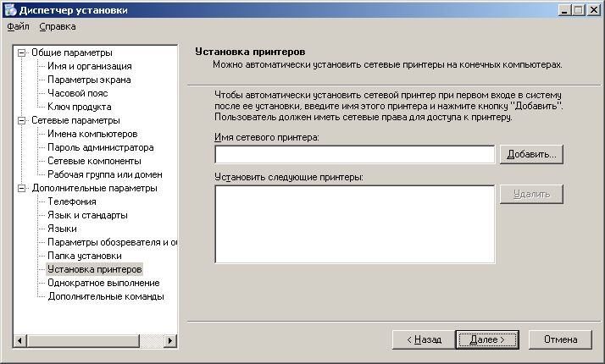The image size is (605, 364).
Task: Select Имена компьютеров tree item
Action: click(x=92, y=134)
